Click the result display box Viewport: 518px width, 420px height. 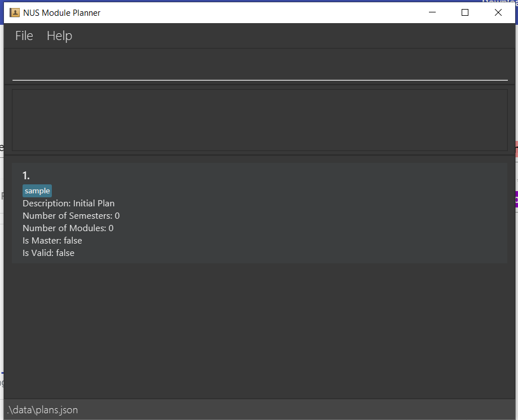[x=260, y=120]
